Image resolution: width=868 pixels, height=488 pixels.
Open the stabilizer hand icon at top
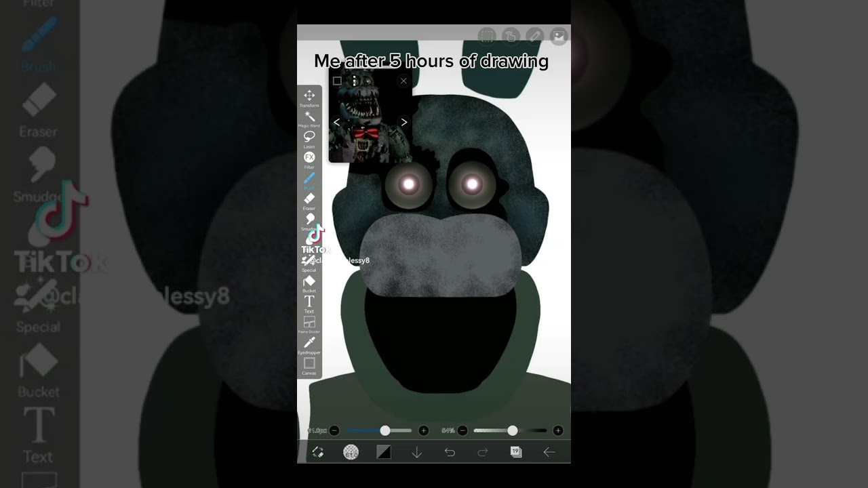511,36
